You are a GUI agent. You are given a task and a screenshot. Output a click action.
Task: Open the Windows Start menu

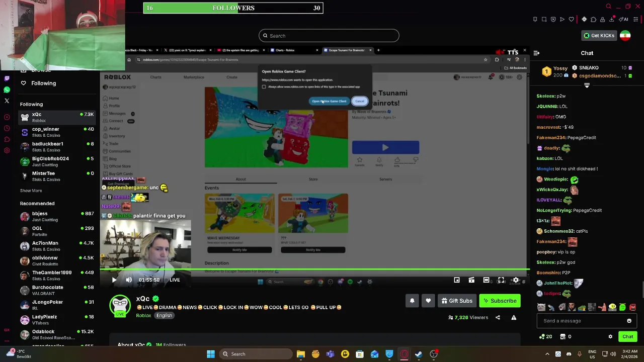click(x=211, y=354)
